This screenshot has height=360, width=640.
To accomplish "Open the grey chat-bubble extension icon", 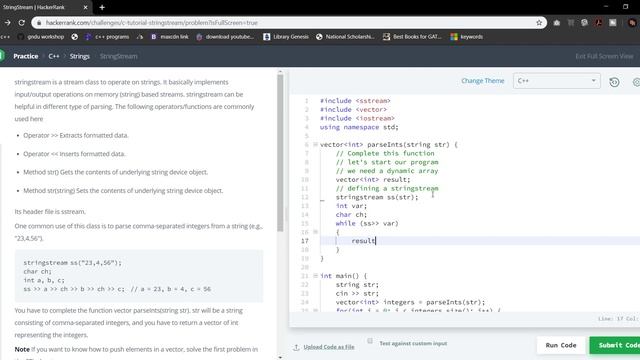I will pyautogui.click(x=584, y=23).
